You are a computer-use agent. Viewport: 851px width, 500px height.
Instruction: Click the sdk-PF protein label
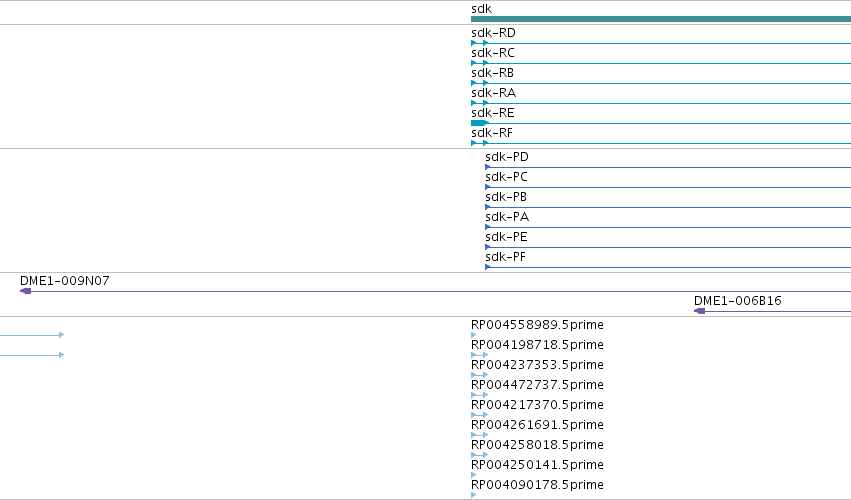pos(505,257)
